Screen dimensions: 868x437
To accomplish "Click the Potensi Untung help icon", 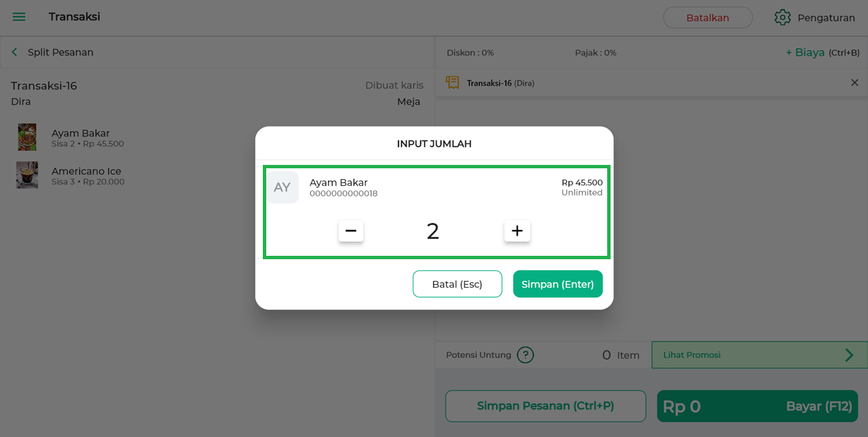I will click(525, 355).
